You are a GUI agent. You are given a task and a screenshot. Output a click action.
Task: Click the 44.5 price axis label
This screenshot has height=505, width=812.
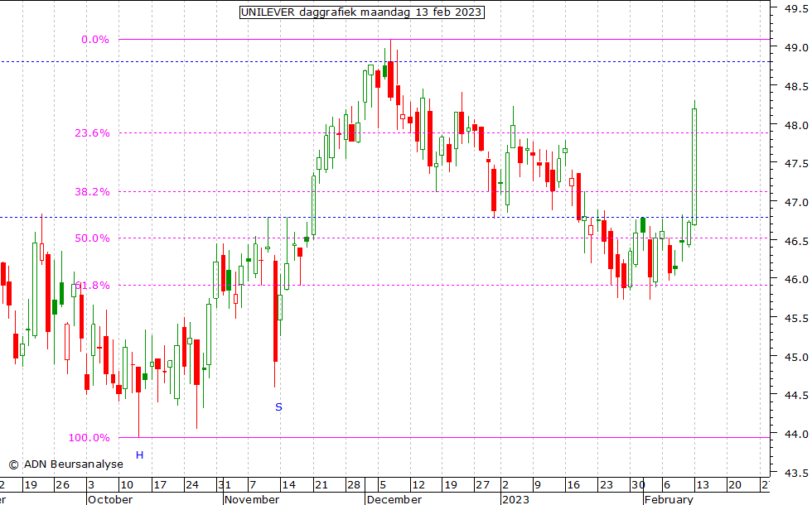[796, 396]
